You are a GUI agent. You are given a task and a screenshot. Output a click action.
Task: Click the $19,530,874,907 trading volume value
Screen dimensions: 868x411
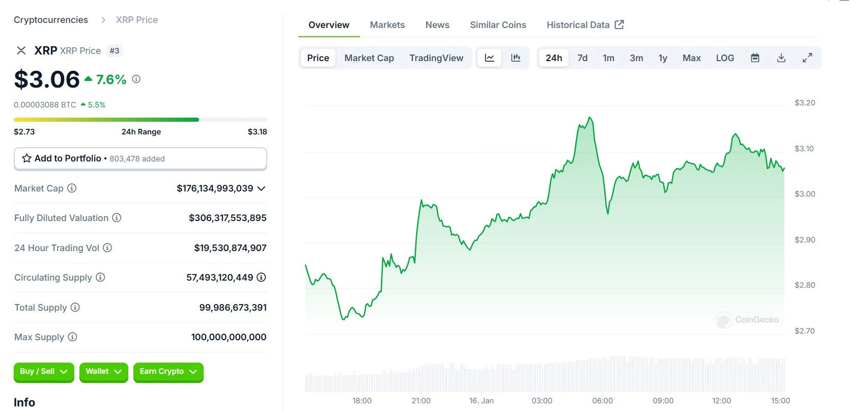230,248
